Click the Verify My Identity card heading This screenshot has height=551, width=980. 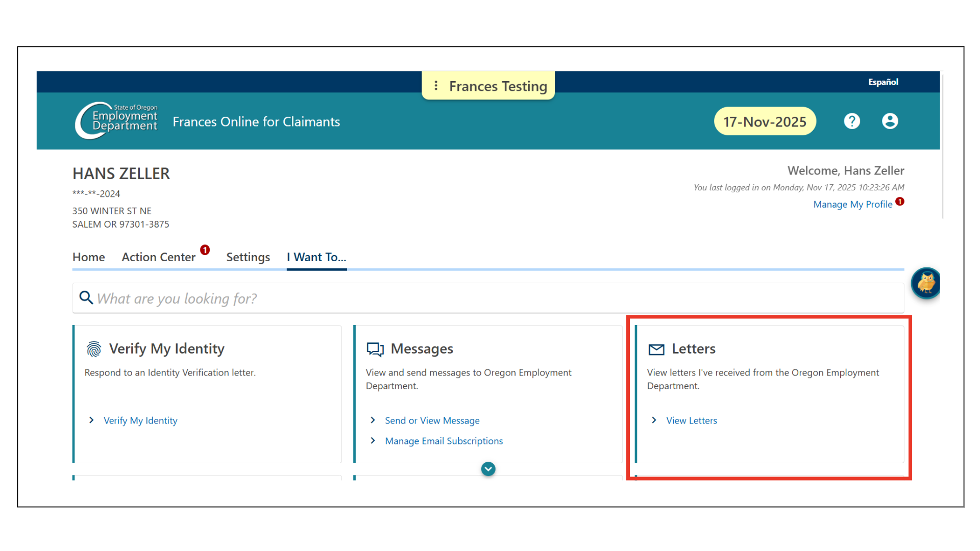click(x=167, y=349)
